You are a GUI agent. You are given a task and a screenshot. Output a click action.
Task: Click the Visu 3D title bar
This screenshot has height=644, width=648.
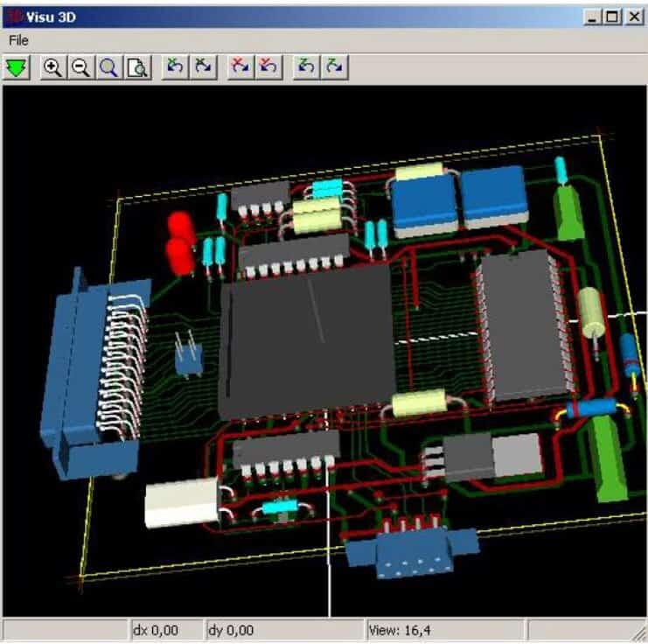pyautogui.click(x=262, y=16)
